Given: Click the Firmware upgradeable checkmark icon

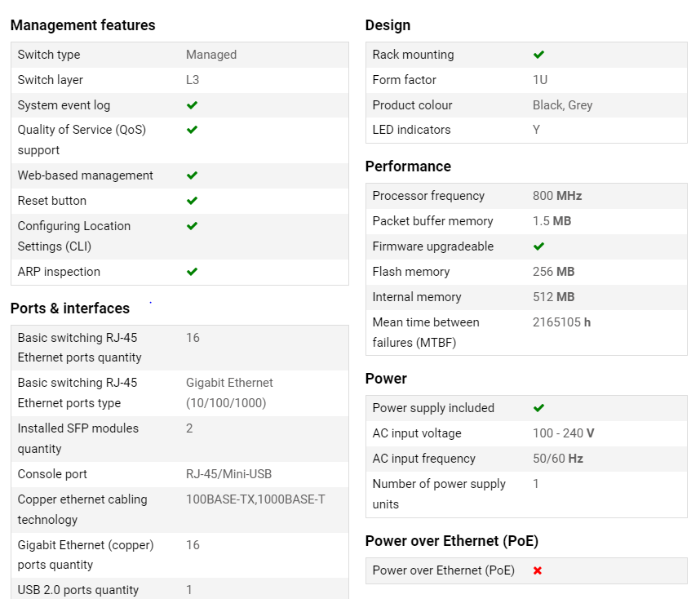Looking at the screenshot, I should click(x=538, y=246).
